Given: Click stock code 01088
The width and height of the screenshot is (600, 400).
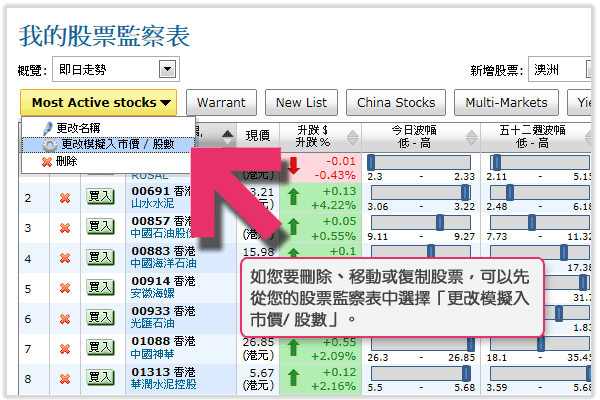Looking at the screenshot, I should (150, 341).
